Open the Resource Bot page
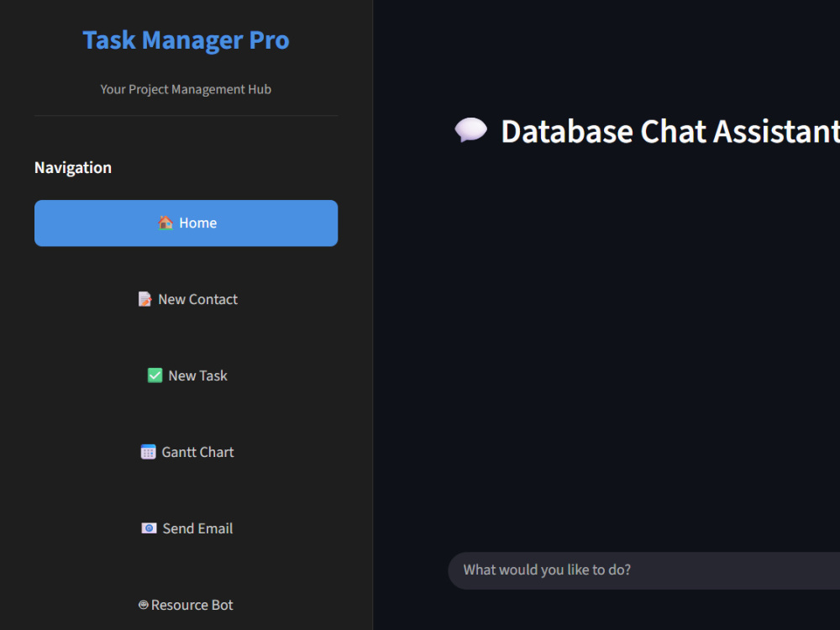Image resolution: width=840 pixels, height=630 pixels. point(186,605)
